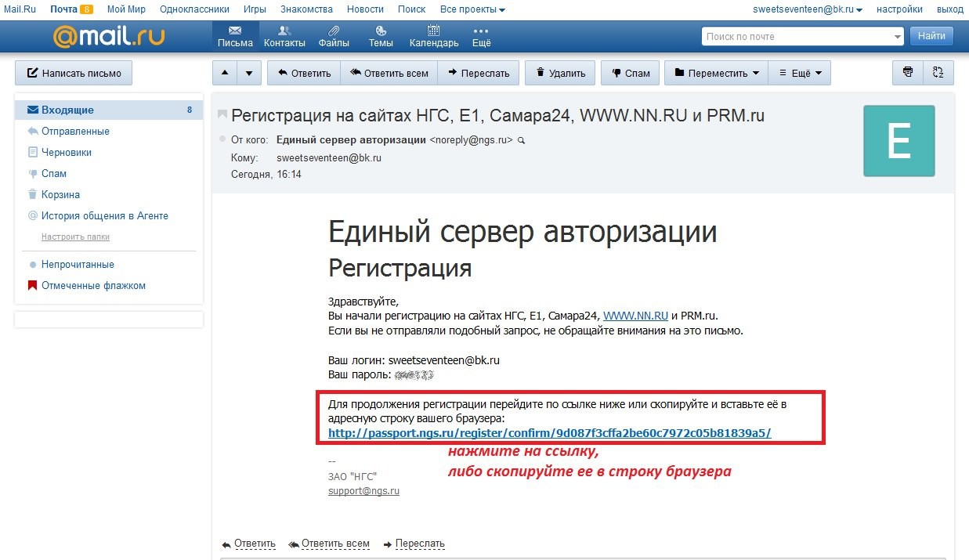Click the WWW.NN.RU link in the email
This screenshot has height=560, width=969.
coord(635,316)
